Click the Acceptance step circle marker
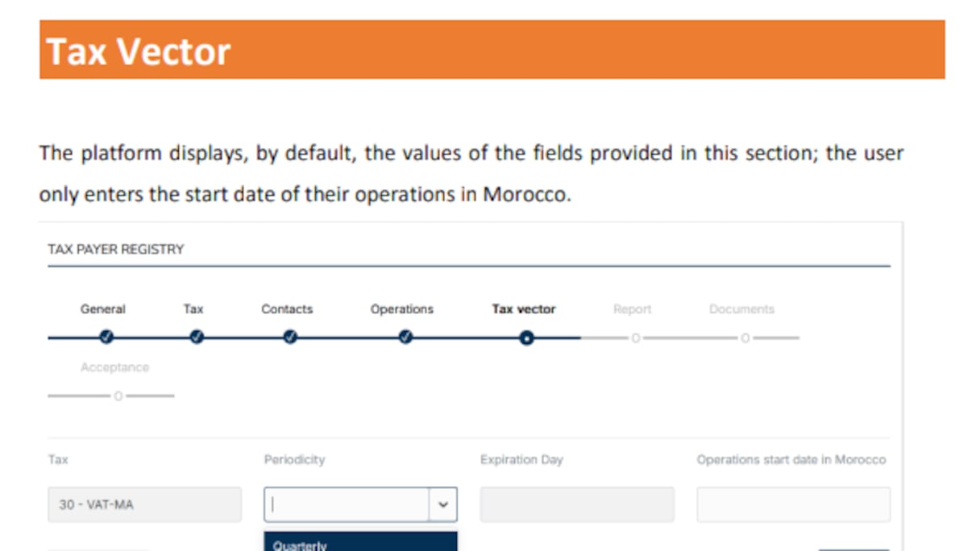The height and width of the screenshot is (551, 980). [118, 396]
